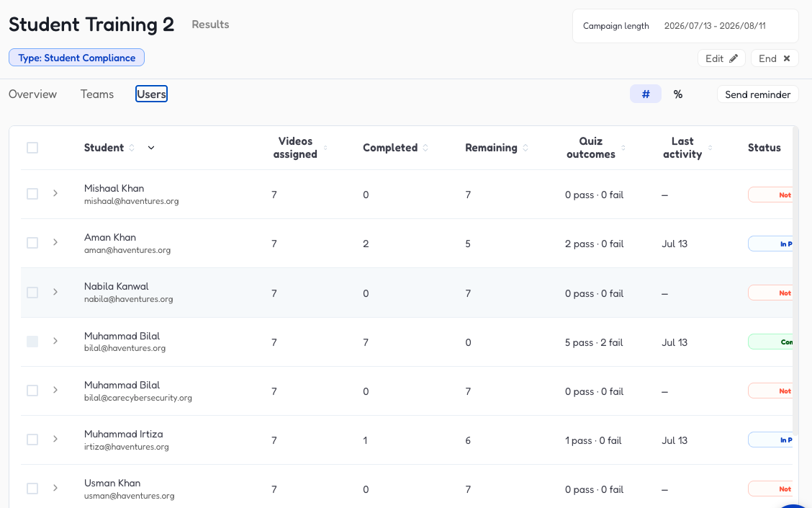Check the box for Usman Khan
The width and height of the screenshot is (812, 508).
pyautogui.click(x=32, y=489)
